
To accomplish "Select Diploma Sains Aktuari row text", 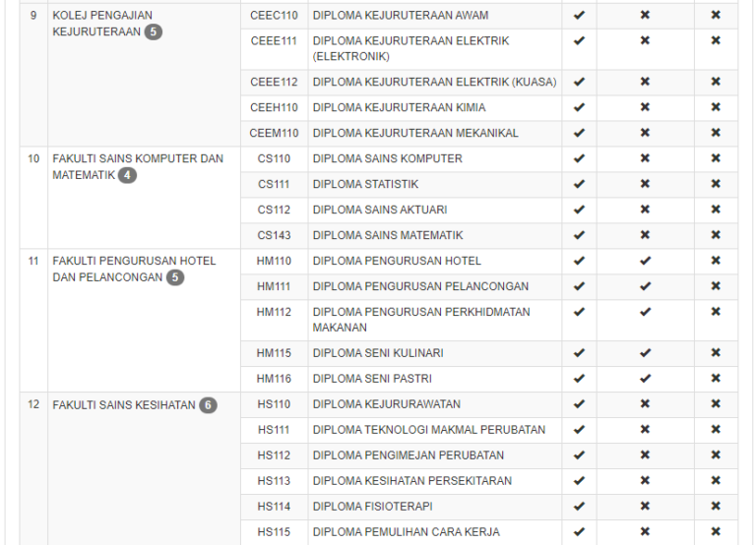I will click(x=379, y=210).
